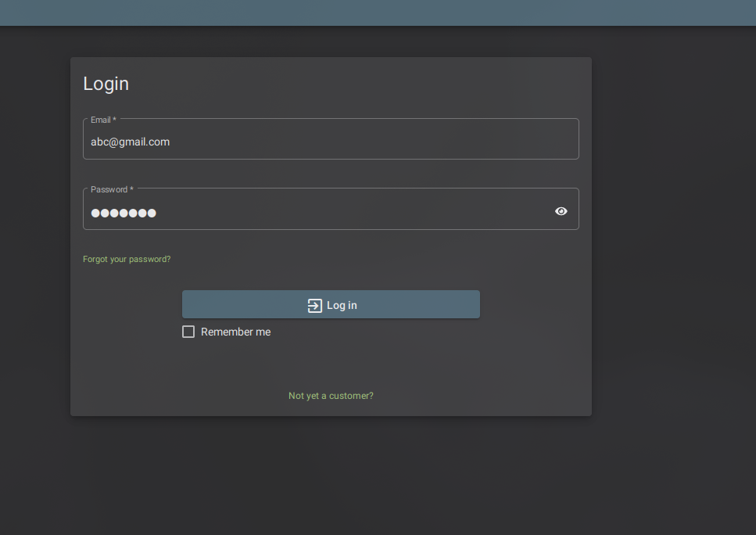Click the 'Login' heading text
The height and width of the screenshot is (535, 756).
[106, 84]
